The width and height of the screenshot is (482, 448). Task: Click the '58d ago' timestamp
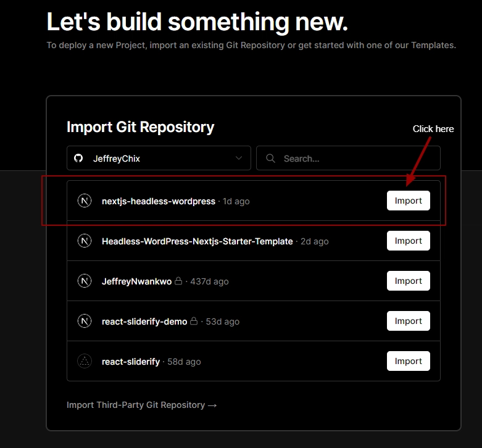184,362
